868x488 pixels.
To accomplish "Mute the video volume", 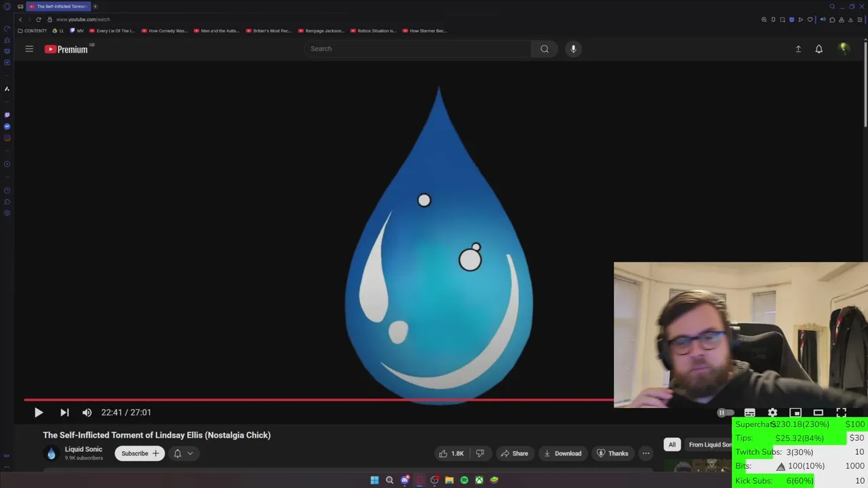I will click(x=87, y=412).
